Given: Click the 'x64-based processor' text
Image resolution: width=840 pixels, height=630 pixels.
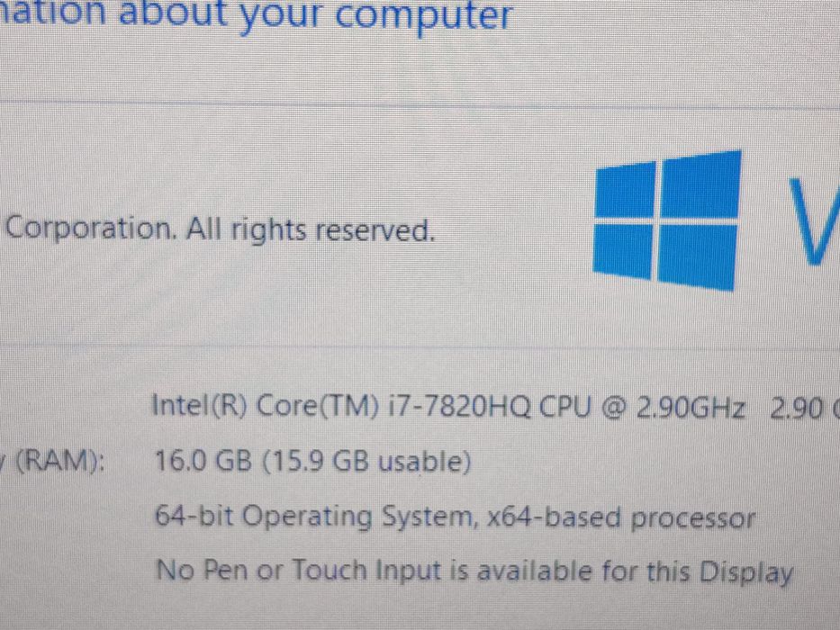Looking at the screenshot, I should [x=621, y=518].
